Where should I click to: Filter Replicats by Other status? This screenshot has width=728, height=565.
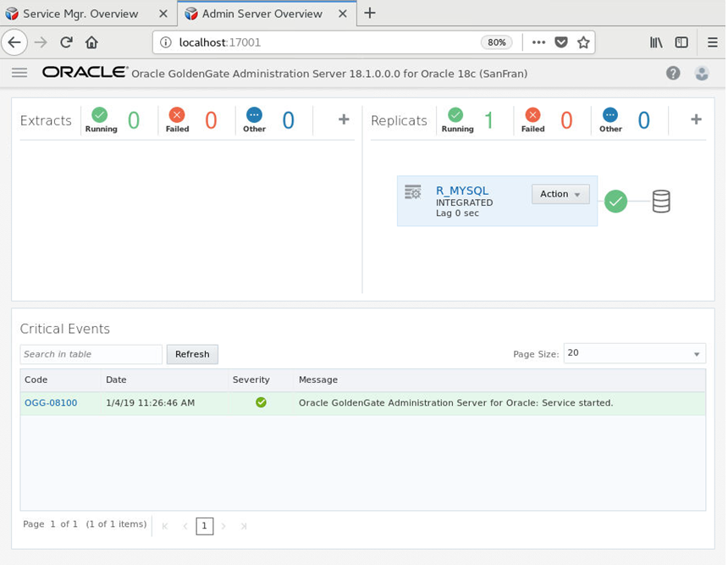coord(610,120)
